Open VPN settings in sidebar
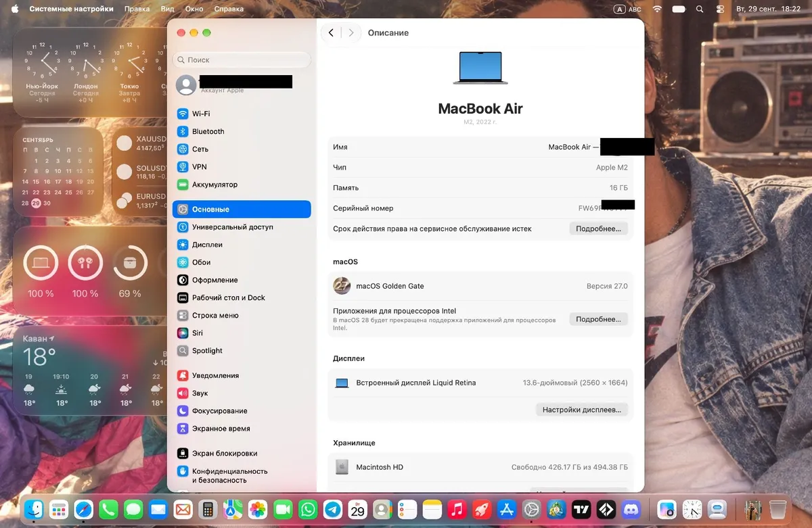 pos(242,166)
